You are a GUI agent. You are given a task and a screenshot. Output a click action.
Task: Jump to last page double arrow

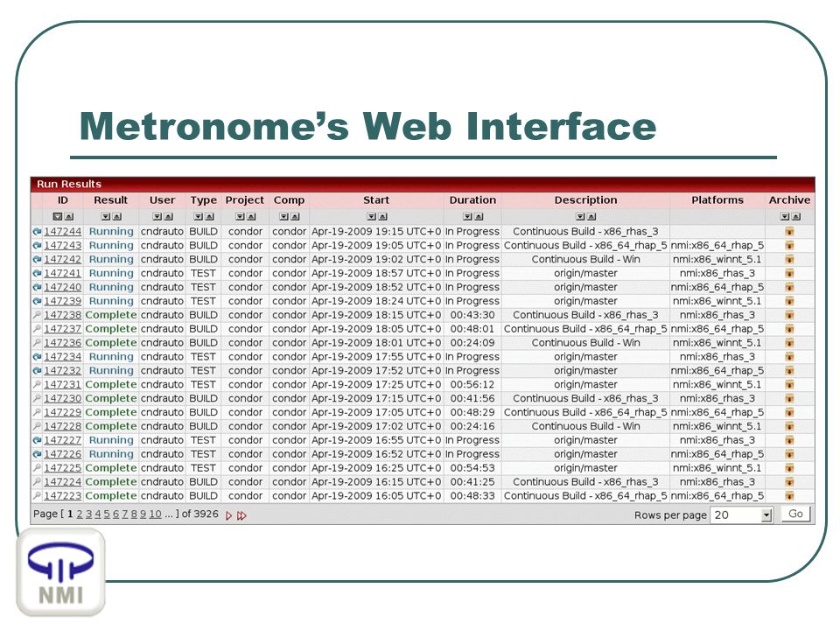click(241, 516)
